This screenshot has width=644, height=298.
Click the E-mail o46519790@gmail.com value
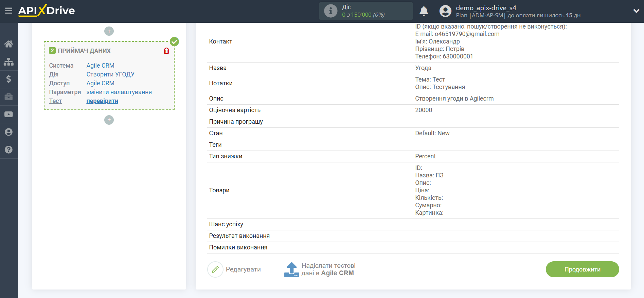tap(457, 34)
